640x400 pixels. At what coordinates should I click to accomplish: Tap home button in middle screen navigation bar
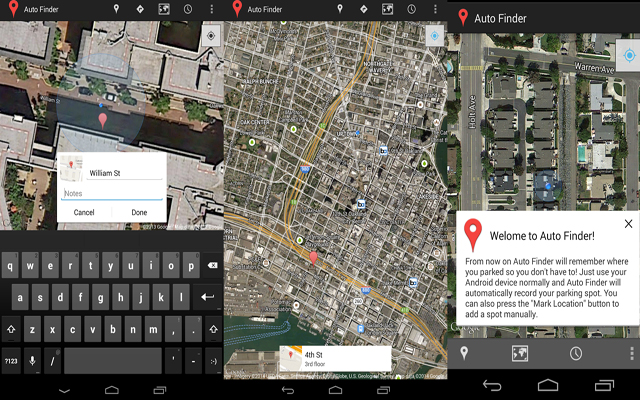pyautogui.click(x=336, y=390)
